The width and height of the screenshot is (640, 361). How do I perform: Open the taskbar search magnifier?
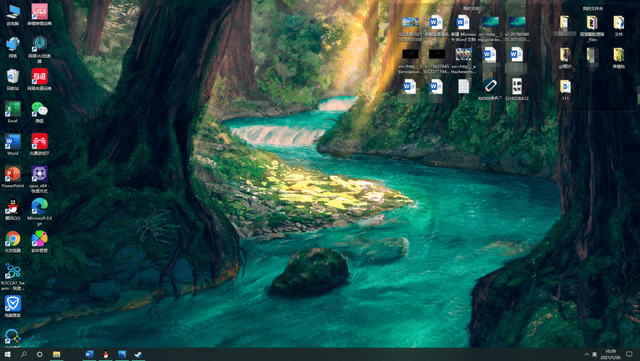click(x=24, y=354)
